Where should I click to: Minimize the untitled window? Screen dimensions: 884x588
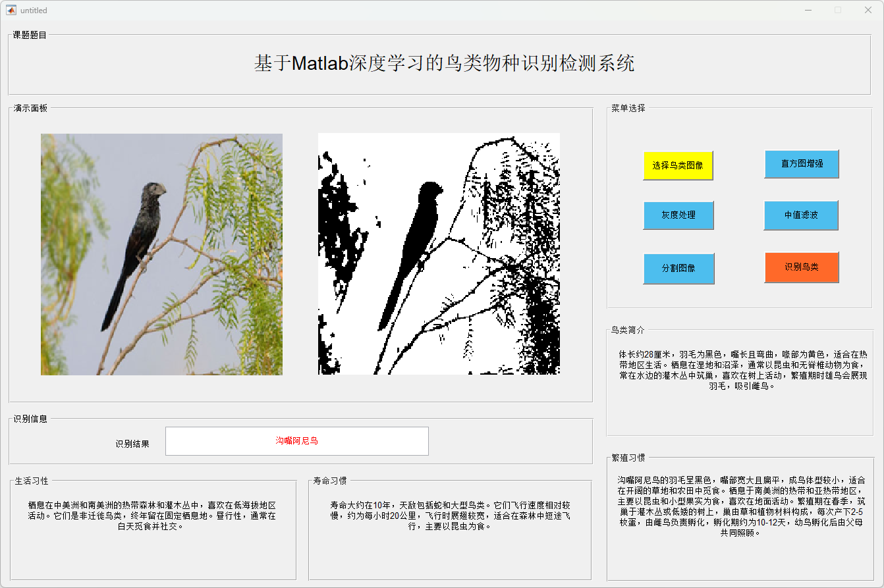tap(808, 11)
